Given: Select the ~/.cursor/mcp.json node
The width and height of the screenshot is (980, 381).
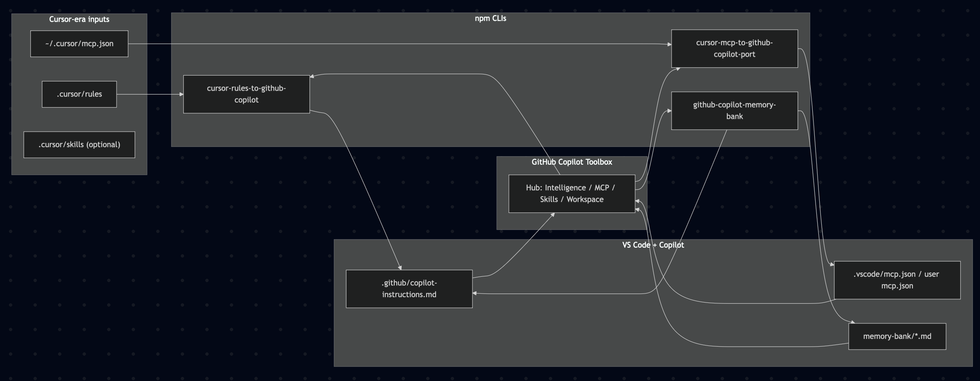Looking at the screenshot, I should pos(79,44).
